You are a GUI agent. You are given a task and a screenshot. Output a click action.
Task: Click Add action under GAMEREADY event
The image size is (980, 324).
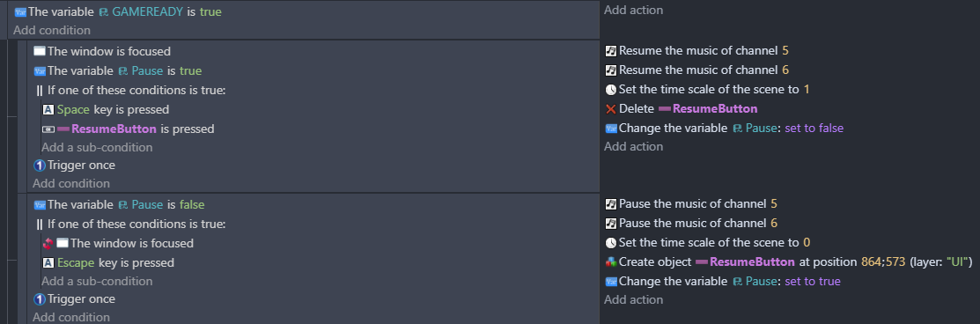pyautogui.click(x=633, y=10)
